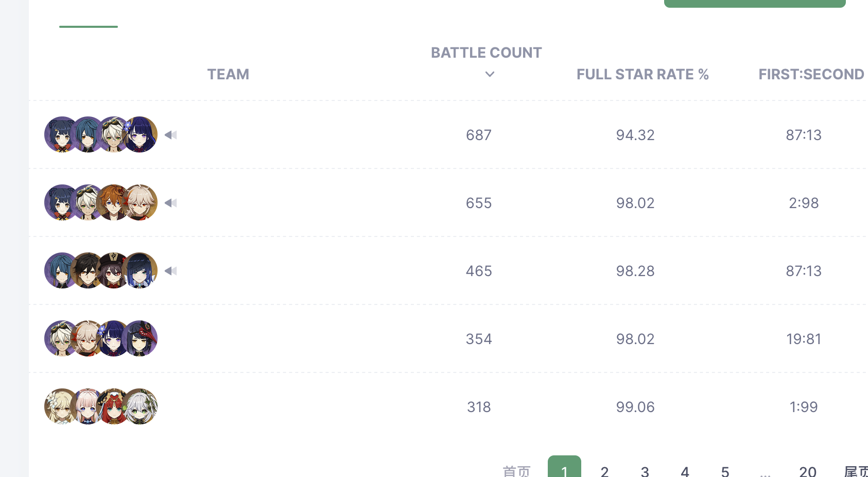
Task: Go to page 2 of results
Action: (604, 471)
